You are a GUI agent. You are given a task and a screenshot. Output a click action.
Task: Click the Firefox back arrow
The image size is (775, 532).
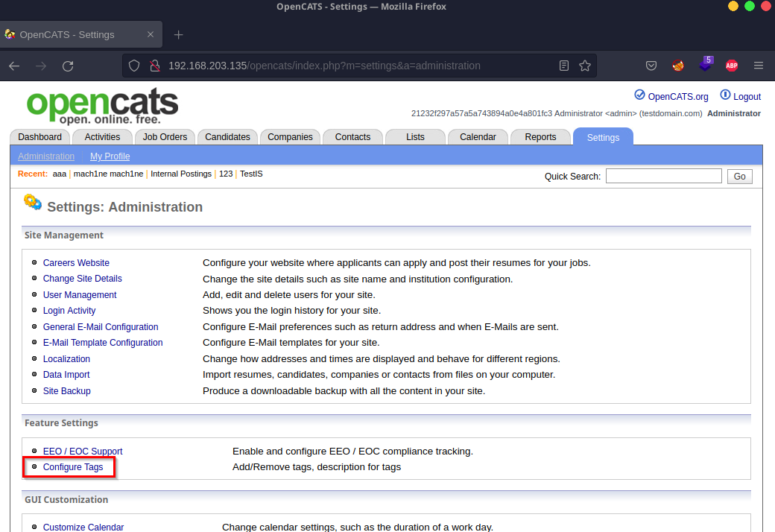pos(14,66)
